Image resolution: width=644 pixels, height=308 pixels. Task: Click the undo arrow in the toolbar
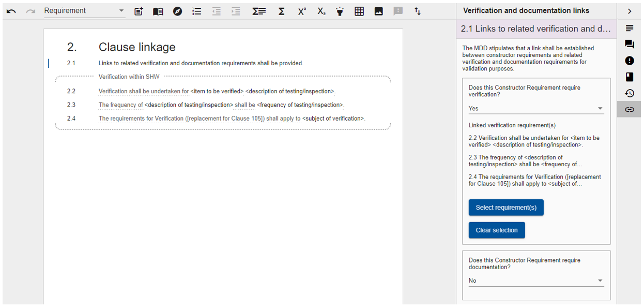pos(11,11)
